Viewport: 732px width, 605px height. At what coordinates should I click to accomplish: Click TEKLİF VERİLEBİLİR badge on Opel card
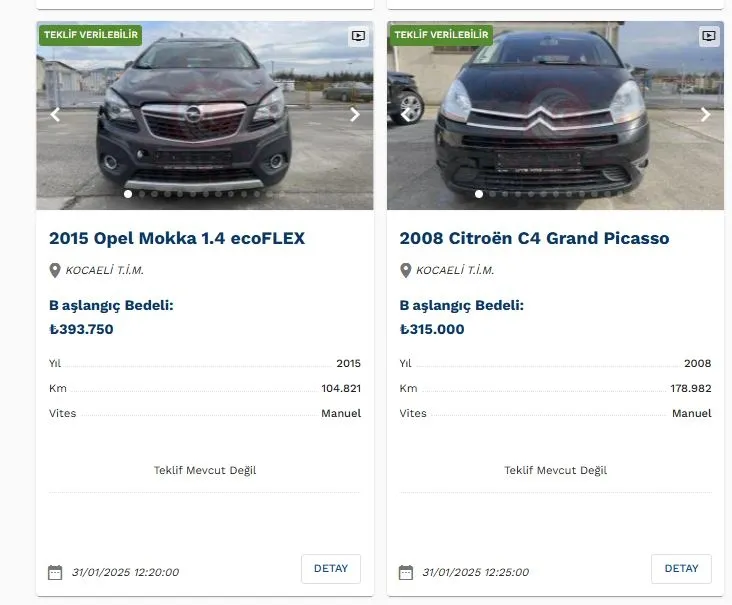91,35
